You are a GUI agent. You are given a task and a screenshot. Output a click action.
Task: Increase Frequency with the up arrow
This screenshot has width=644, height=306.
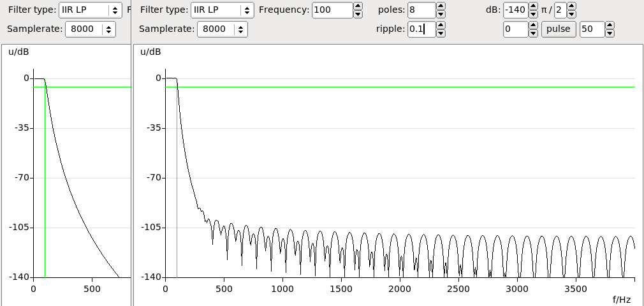point(358,6)
